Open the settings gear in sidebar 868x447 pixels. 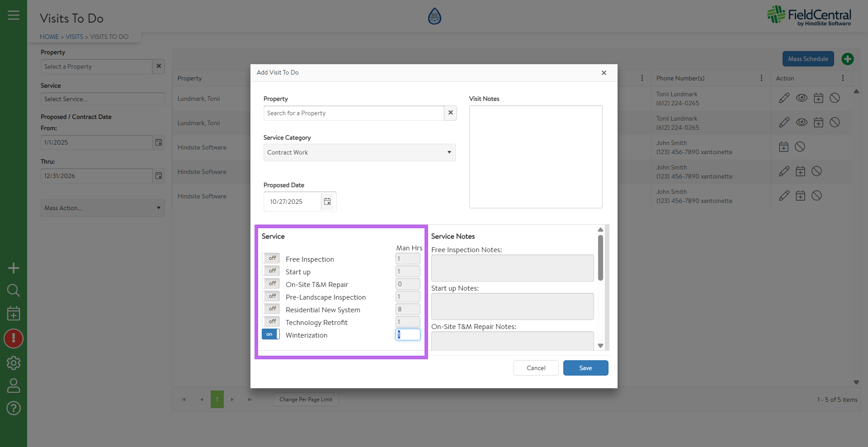[14, 362]
